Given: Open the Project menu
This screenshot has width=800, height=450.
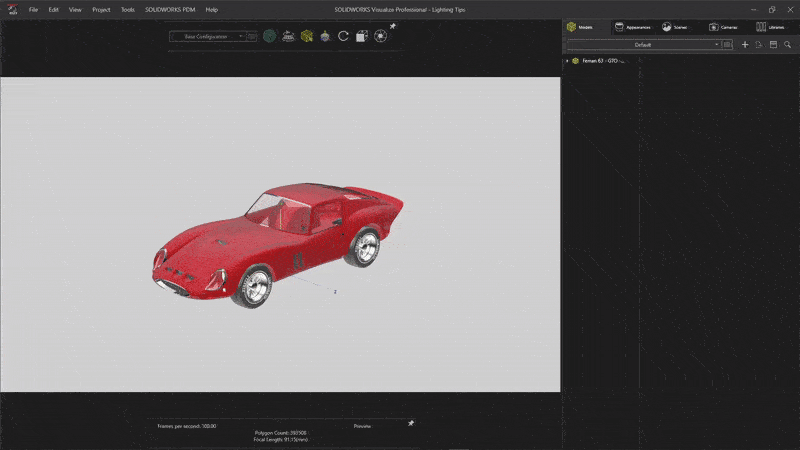Looking at the screenshot, I should [101, 10].
